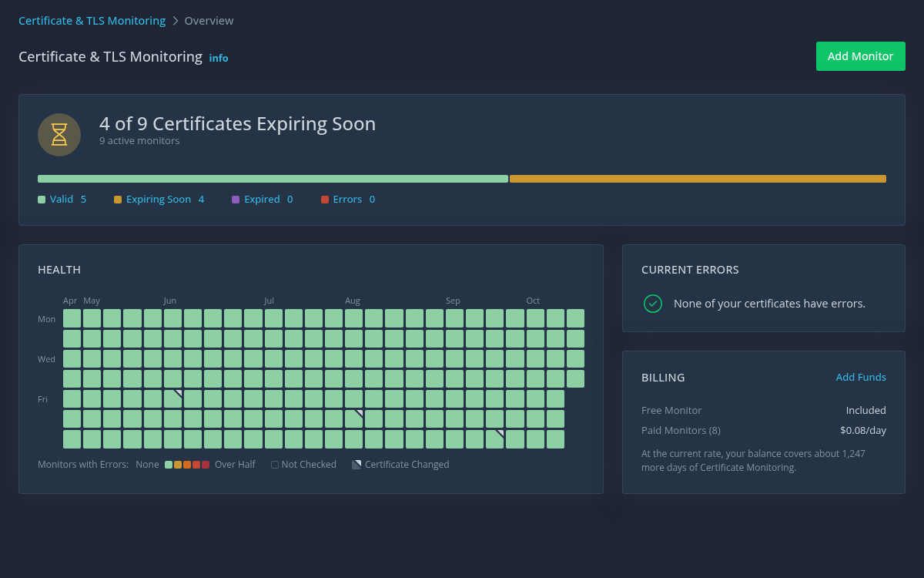Click the 'Jun' month label on heatmap
This screenshot has height=578, width=924.
170,301
